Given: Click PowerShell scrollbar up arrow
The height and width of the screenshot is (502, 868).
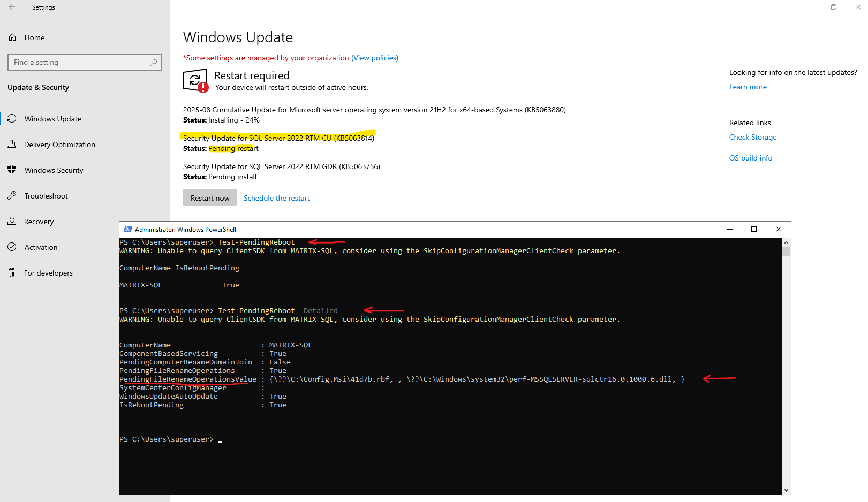Looking at the screenshot, I should point(786,242).
